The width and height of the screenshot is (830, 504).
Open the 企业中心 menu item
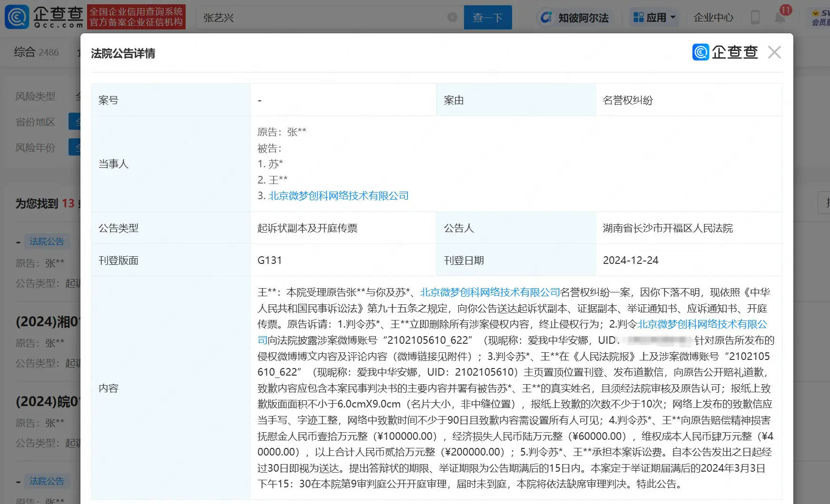[x=713, y=18]
